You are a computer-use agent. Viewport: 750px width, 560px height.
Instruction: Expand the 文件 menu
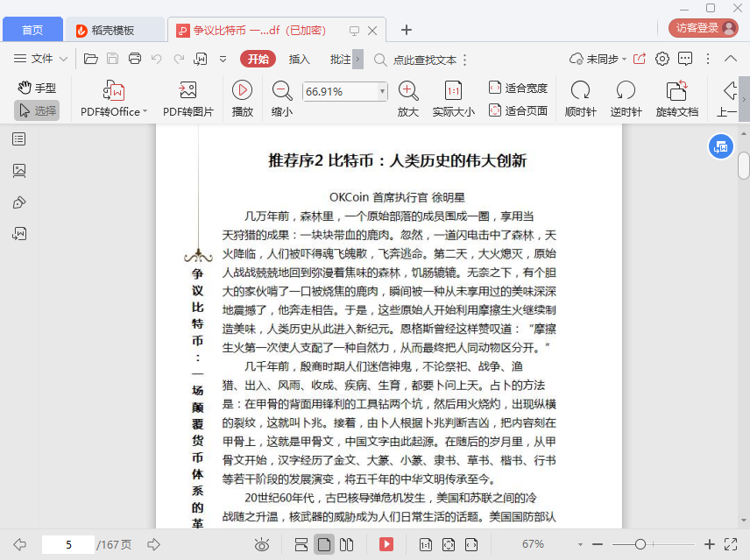pyautogui.click(x=41, y=59)
